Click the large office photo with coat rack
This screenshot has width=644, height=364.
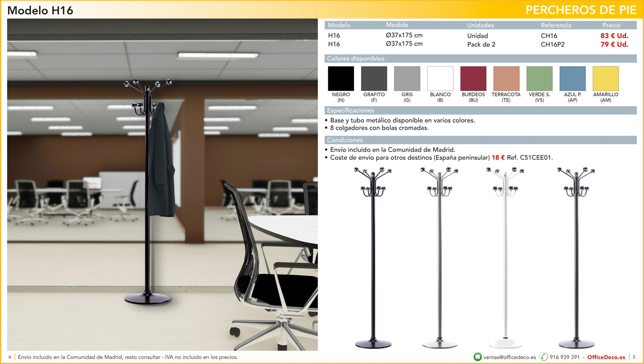pyautogui.click(x=162, y=185)
